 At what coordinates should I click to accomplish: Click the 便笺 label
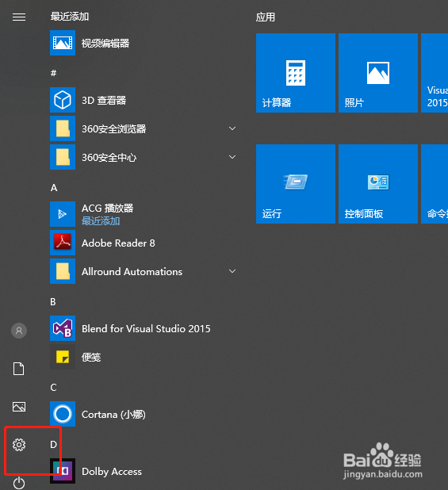coord(91,357)
